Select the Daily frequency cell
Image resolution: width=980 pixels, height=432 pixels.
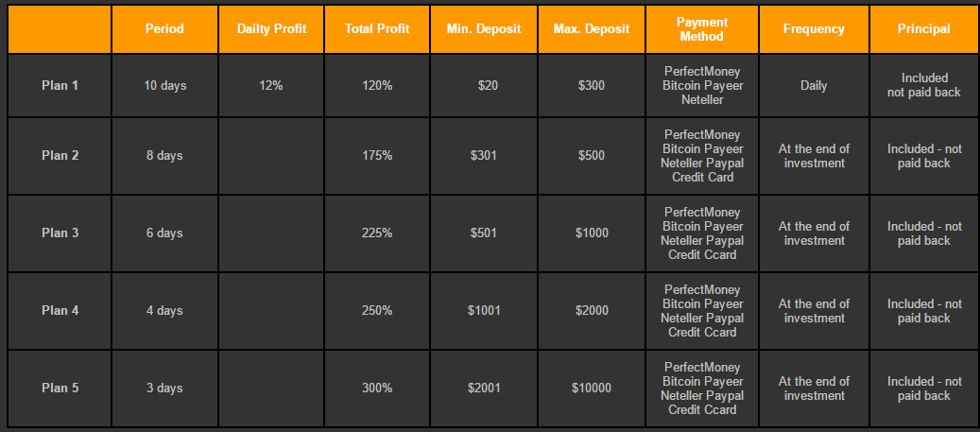[x=814, y=86]
